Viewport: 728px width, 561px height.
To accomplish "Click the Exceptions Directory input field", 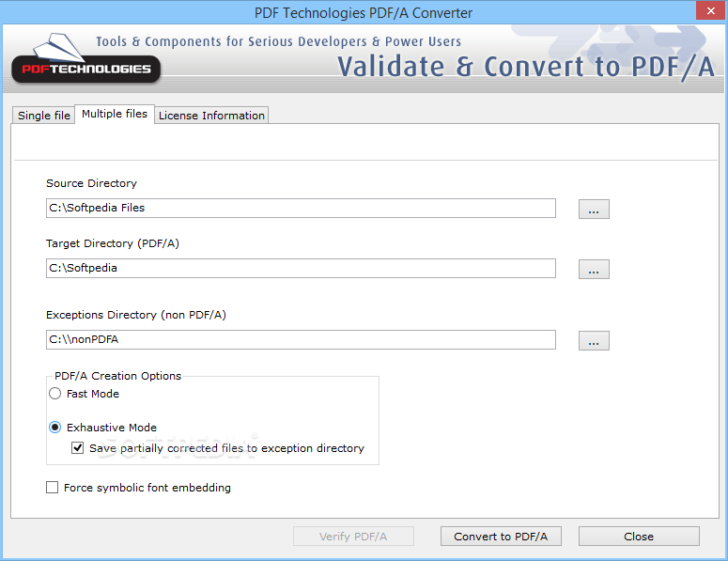I will pyautogui.click(x=301, y=339).
